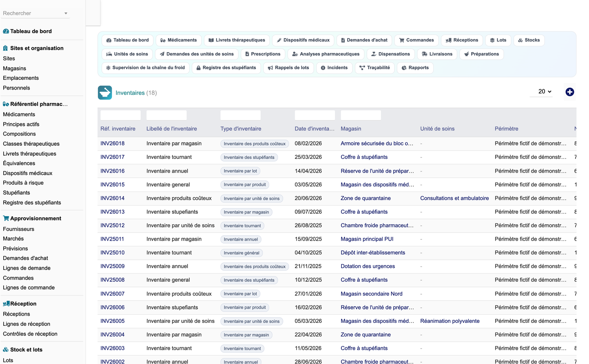Open Livrets thérapeutiques toolbar button
The width and height of the screenshot is (589, 364).
pos(236,40)
